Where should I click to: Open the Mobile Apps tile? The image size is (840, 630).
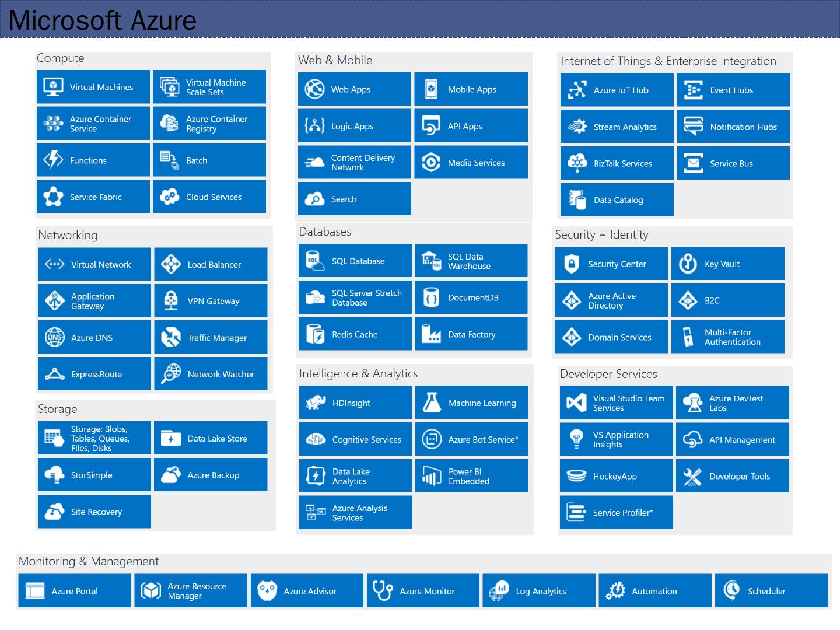(x=471, y=89)
